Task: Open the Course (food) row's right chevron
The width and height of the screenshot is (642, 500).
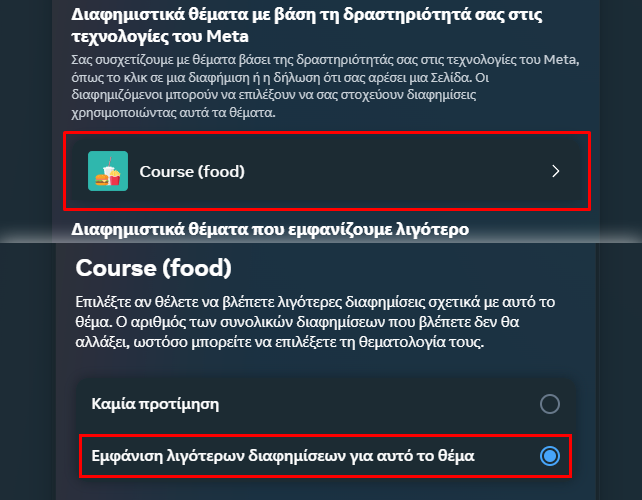Action: 555,171
